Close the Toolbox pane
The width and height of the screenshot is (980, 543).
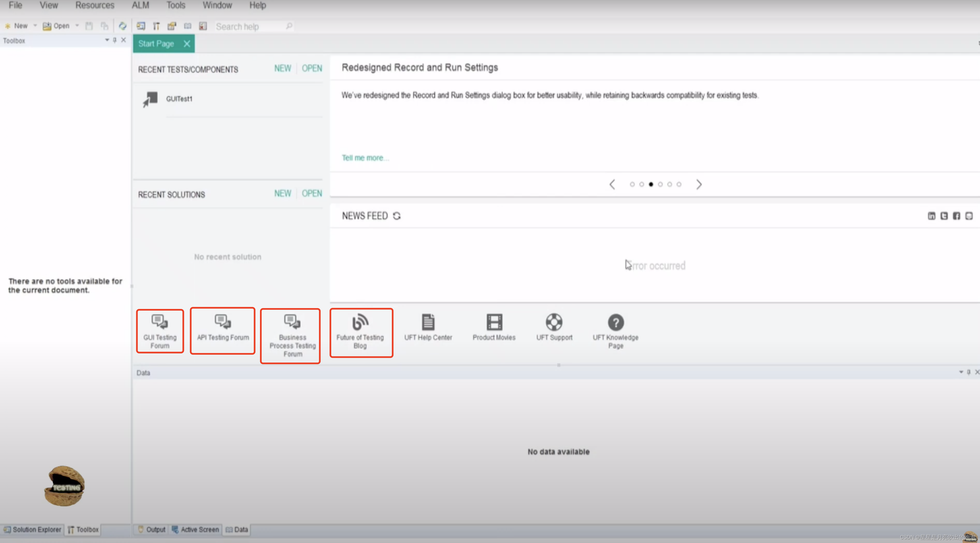(x=123, y=40)
